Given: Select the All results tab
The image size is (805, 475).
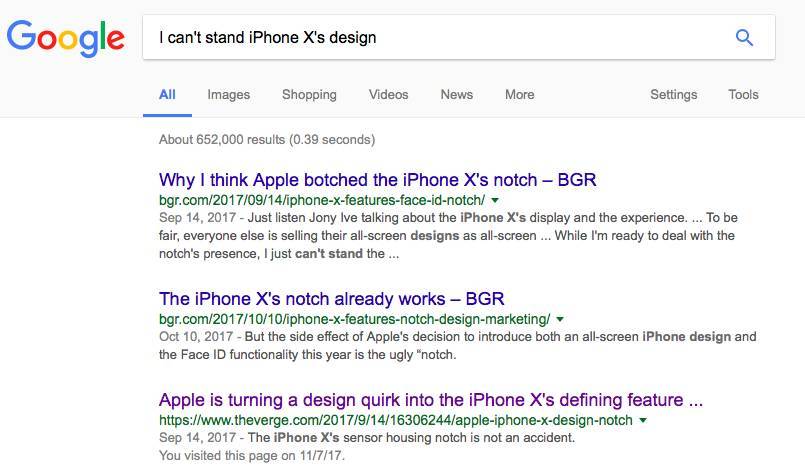Looking at the screenshot, I should (x=167, y=95).
